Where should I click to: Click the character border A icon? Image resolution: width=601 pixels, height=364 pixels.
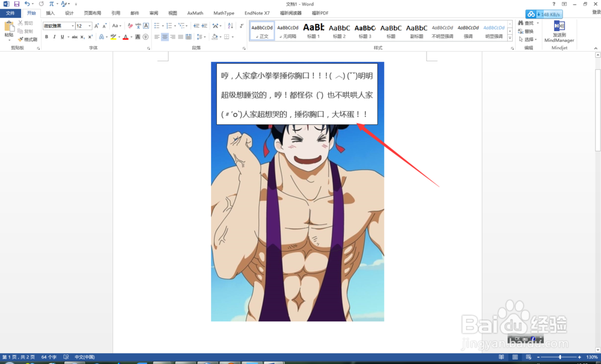(x=146, y=26)
